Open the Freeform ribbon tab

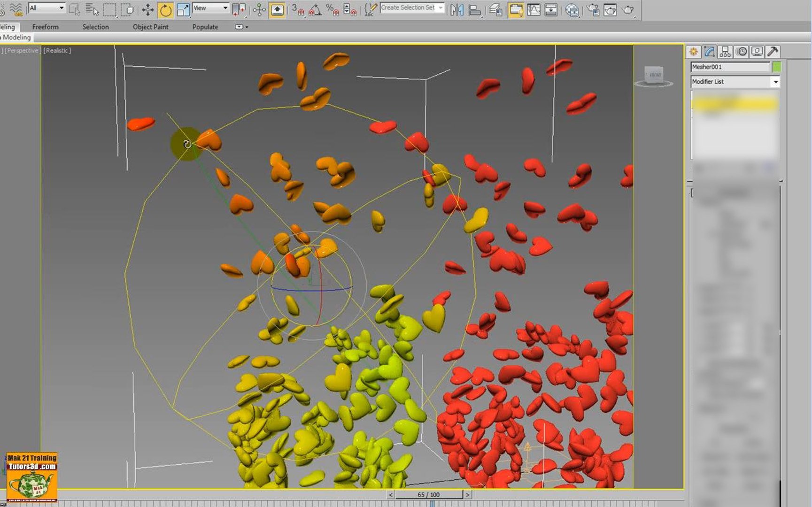point(46,27)
